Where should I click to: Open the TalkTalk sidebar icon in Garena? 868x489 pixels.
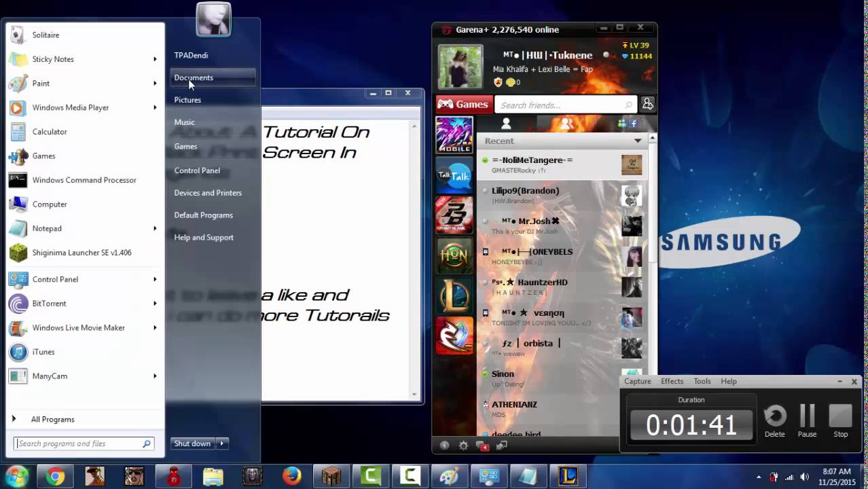454,175
